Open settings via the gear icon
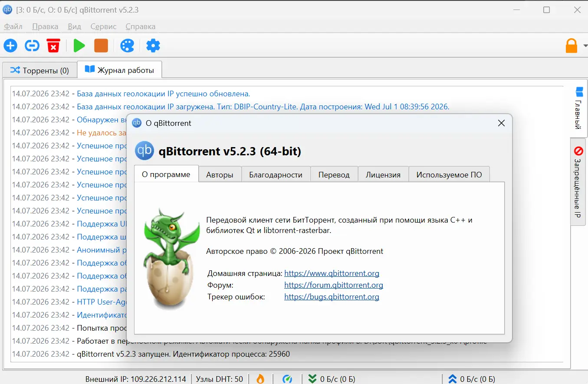588x384 pixels. click(x=153, y=45)
